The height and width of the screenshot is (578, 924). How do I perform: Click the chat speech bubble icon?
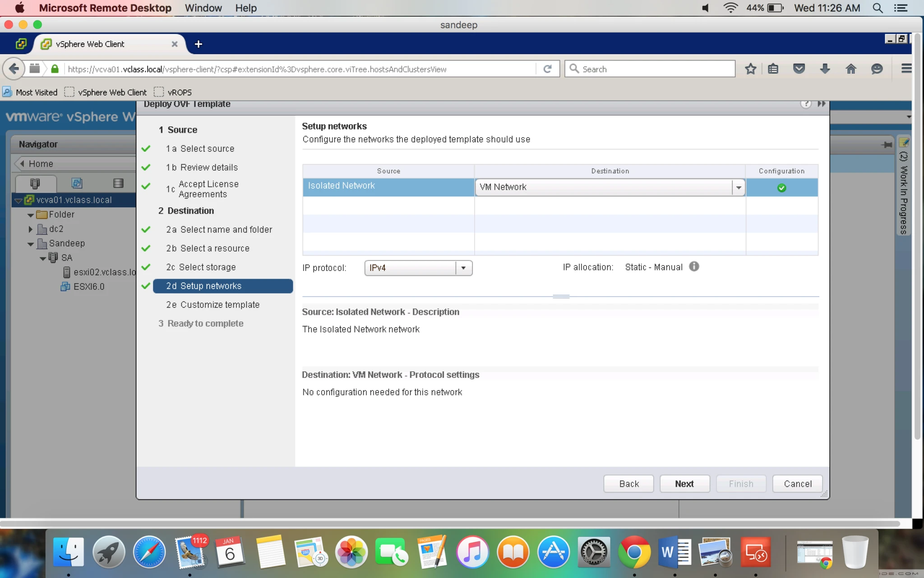pos(877,69)
